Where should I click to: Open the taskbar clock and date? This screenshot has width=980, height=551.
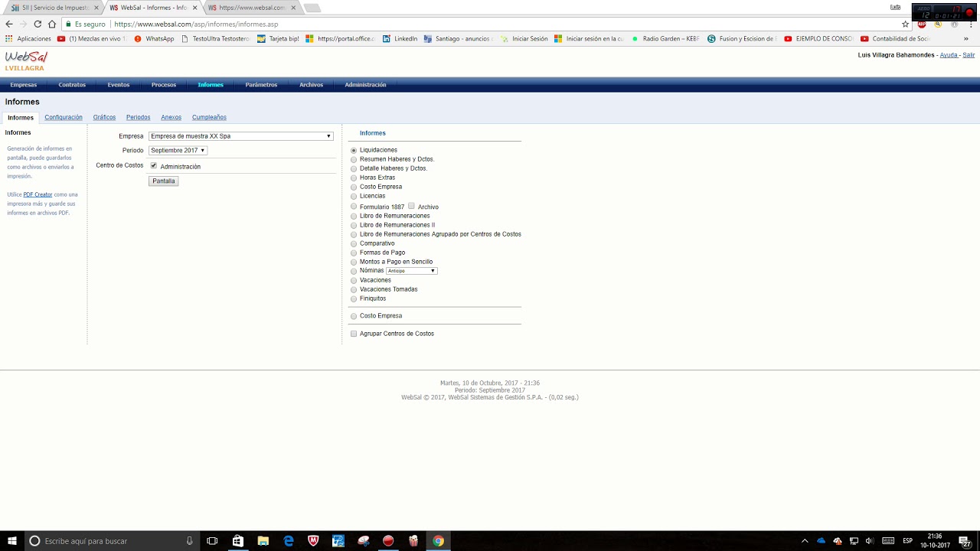tap(935, 541)
